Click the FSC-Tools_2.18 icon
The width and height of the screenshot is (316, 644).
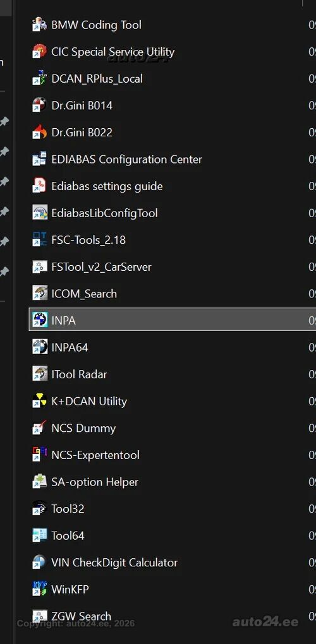click(x=39, y=240)
